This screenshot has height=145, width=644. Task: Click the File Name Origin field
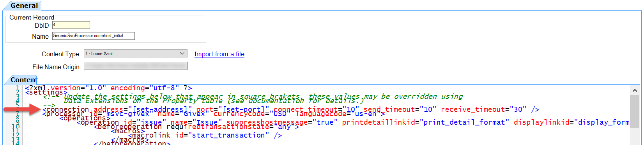pyautogui.click(x=136, y=66)
